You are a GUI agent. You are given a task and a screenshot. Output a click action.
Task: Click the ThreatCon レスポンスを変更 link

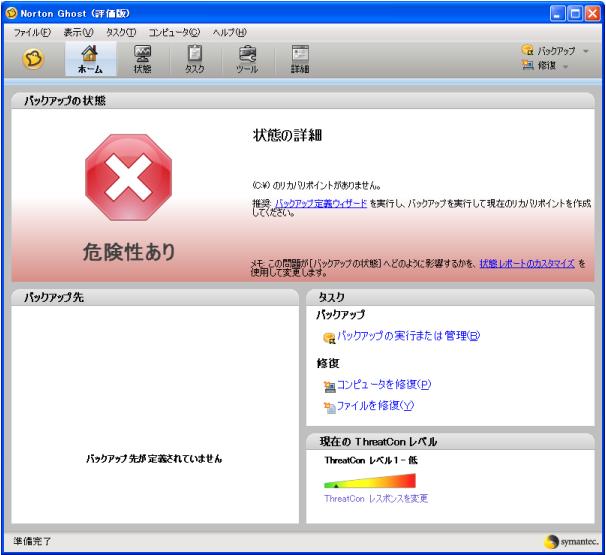[x=376, y=499]
